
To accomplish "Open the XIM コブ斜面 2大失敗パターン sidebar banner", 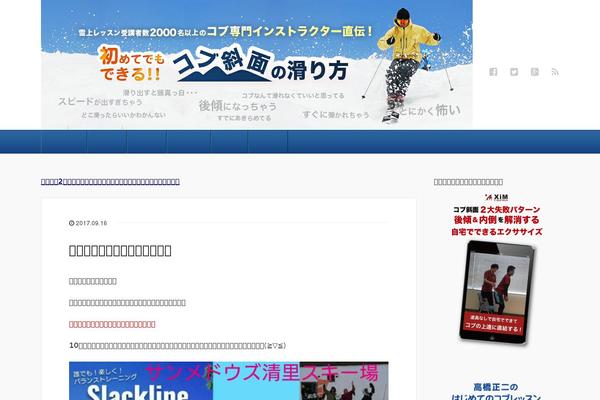I will 497,269.
